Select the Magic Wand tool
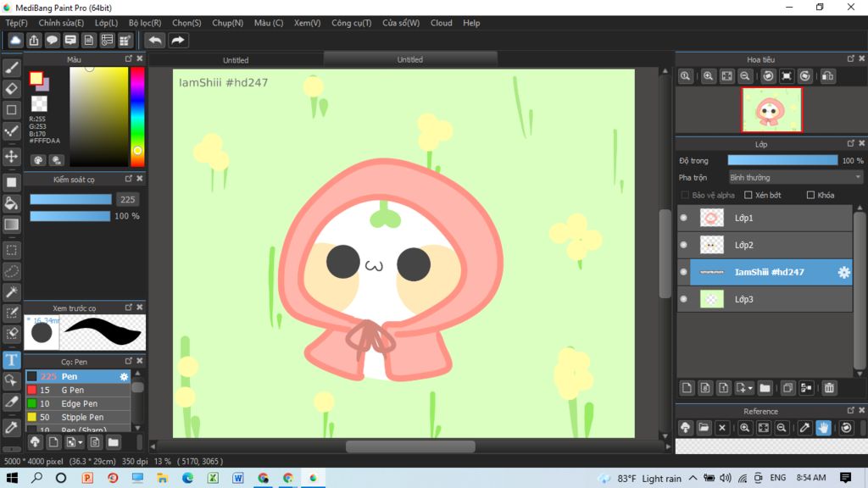The width and height of the screenshot is (868, 488). [x=12, y=292]
